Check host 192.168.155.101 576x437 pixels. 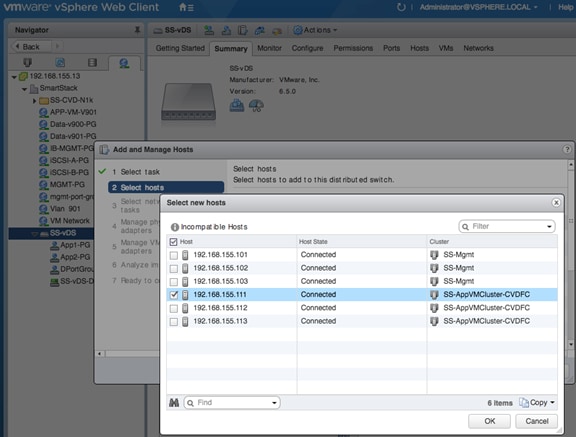174,255
